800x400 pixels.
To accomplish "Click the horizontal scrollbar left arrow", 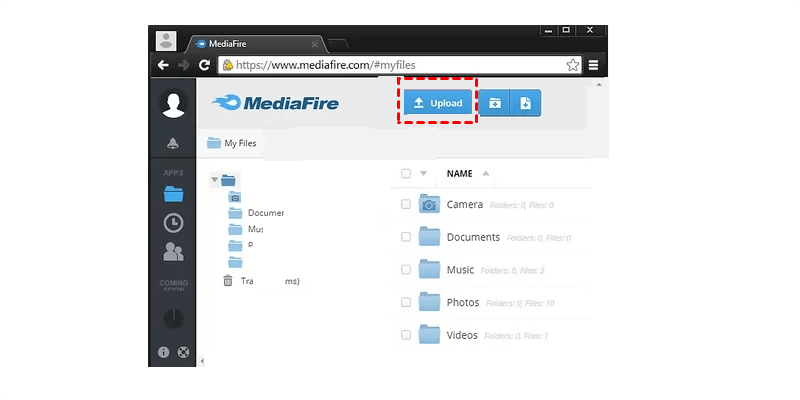I will [202, 361].
